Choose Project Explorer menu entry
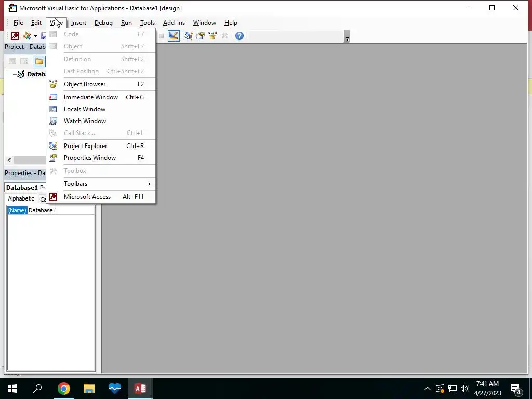The height and width of the screenshot is (399, 532). tap(101, 146)
